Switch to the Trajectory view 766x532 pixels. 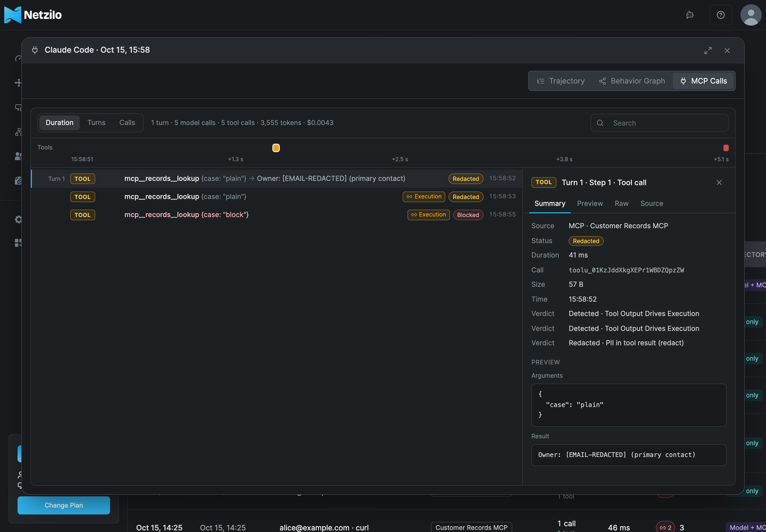[561, 81]
